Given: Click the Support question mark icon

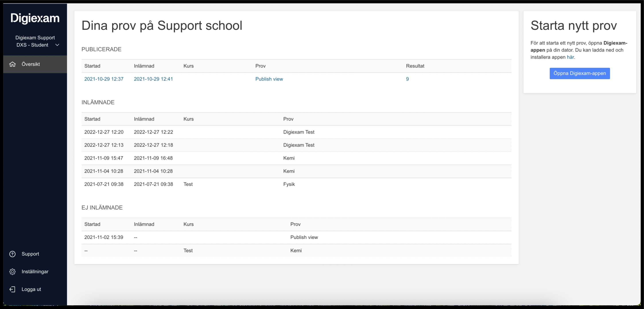Looking at the screenshot, I should point(12,254).
